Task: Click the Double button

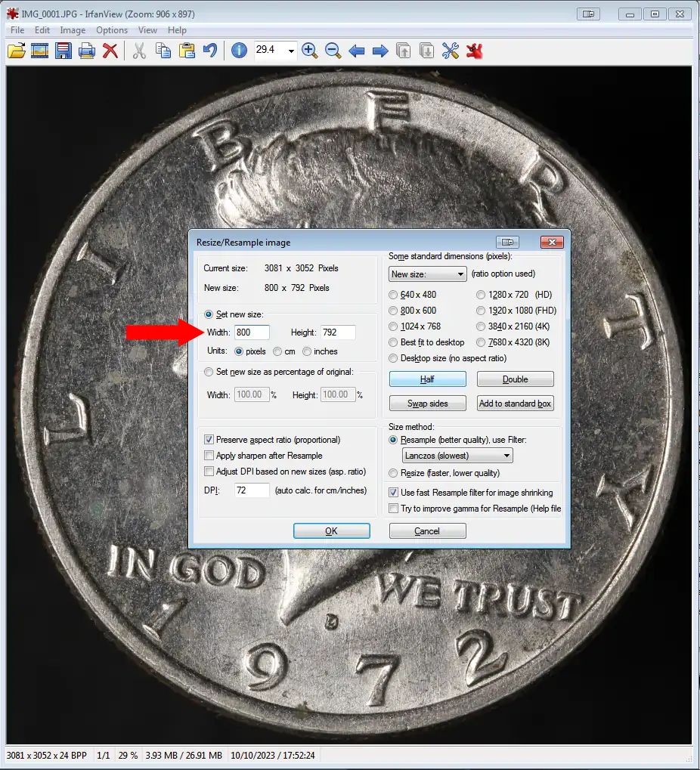Action: click(x=516, y=379)
